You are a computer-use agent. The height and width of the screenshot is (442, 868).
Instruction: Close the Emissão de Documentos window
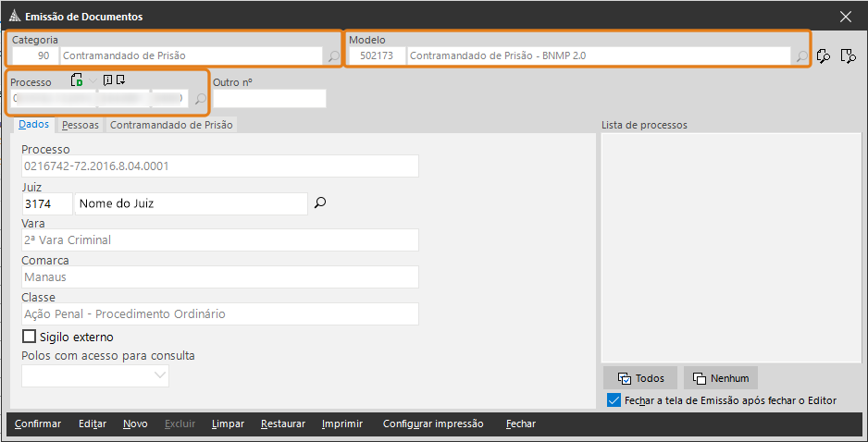846,17
